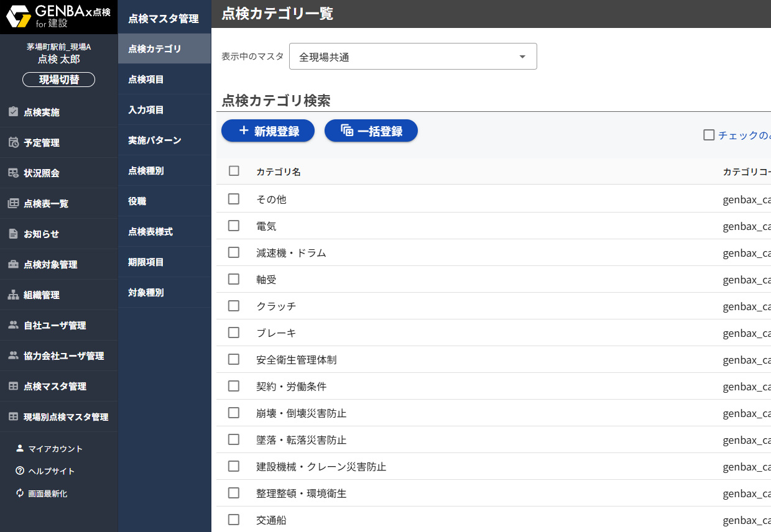771x532 pixels.
Task: Click the 現場切替 button under user name
Action: 59,80
